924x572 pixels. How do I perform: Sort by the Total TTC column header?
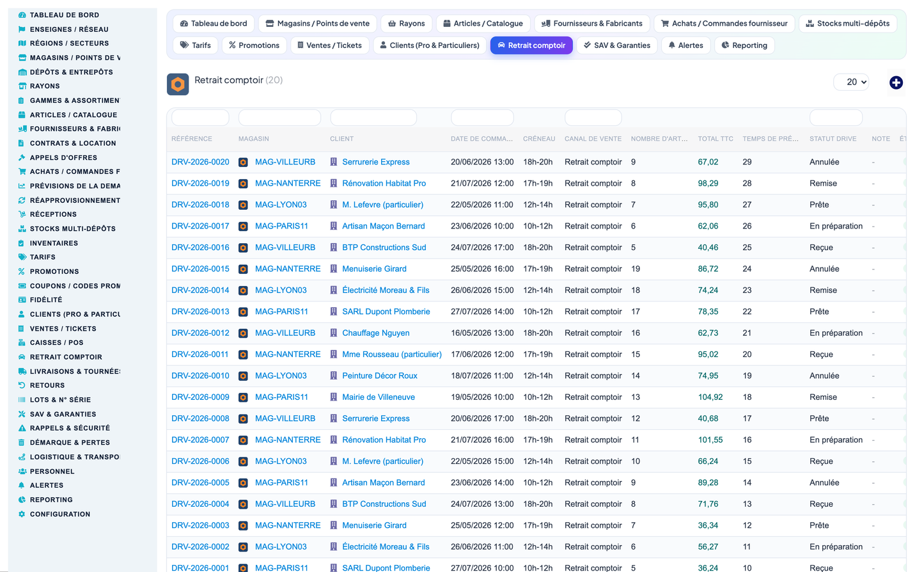coord(716,139)
